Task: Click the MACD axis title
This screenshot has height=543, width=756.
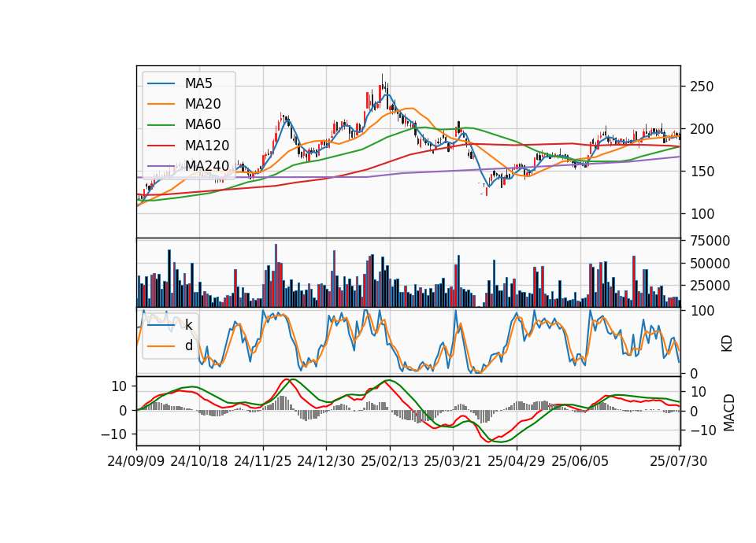Action: (729, 413)
